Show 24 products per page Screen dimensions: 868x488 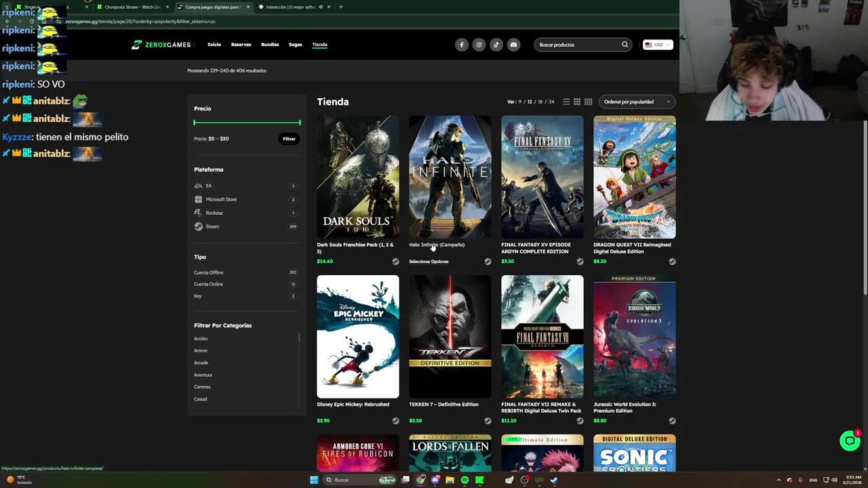click(551, 102)
